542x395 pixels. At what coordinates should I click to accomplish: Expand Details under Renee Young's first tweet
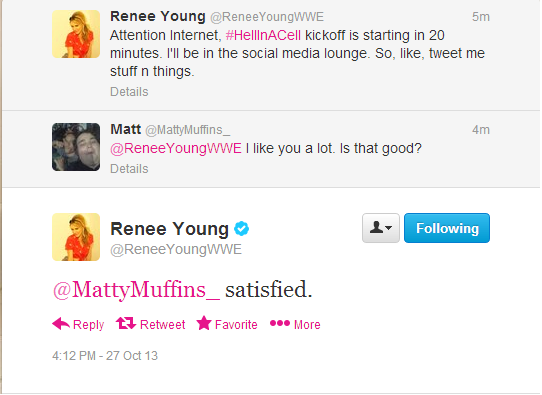[129, 92]
